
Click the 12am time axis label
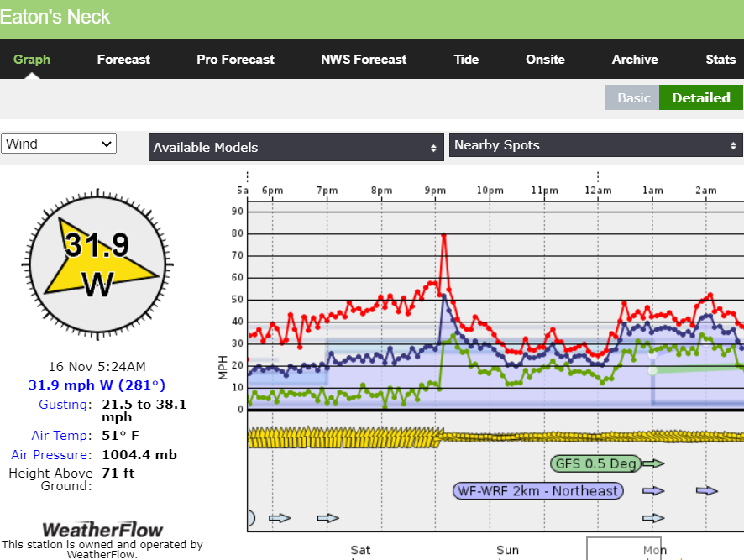click(598, 191)
